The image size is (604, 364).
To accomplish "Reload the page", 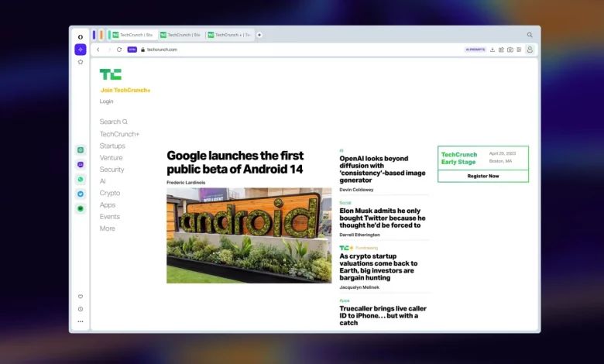I will 119,50.
